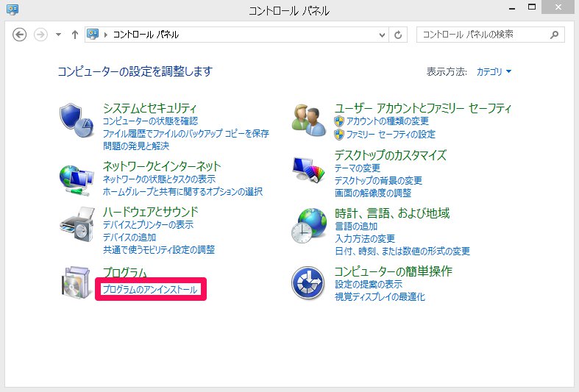Click the Programs disc box icon
The image size is (579, 392).
tap(77, 282)
